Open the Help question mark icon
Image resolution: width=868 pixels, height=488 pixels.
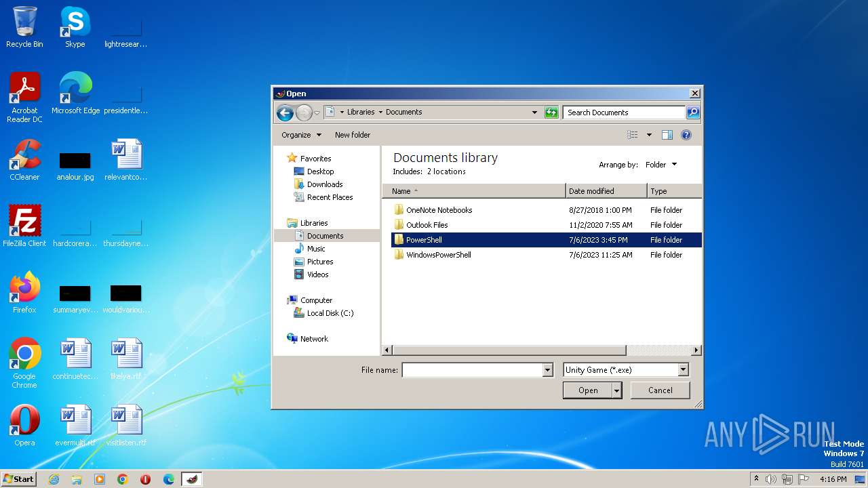686,135
